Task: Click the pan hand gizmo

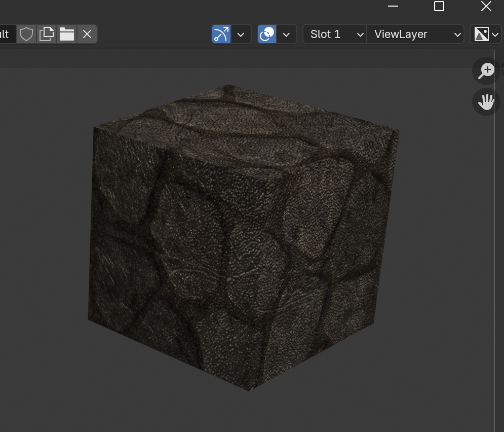Action: coord(486,102)
